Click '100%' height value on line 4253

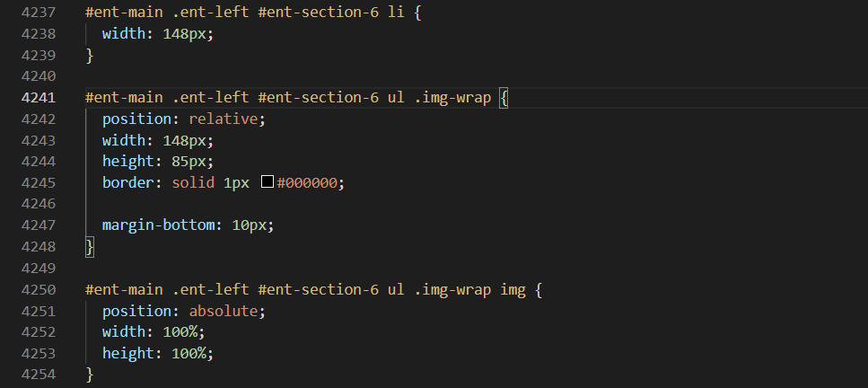[x=189, y=353]
